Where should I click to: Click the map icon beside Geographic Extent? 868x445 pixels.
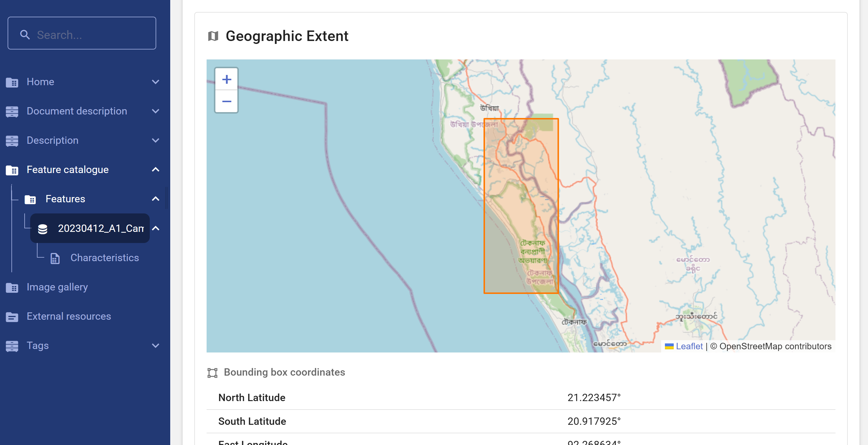[x=213, y=36]
